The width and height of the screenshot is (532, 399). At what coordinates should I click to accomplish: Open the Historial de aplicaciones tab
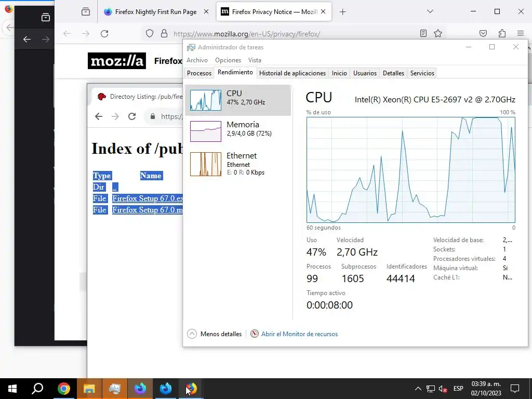(x=292, y=73)
